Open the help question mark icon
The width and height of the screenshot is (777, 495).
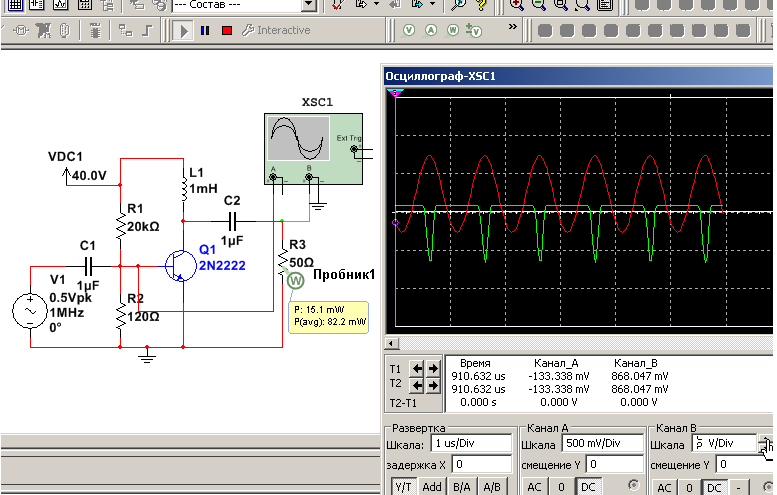pos(482,5)
